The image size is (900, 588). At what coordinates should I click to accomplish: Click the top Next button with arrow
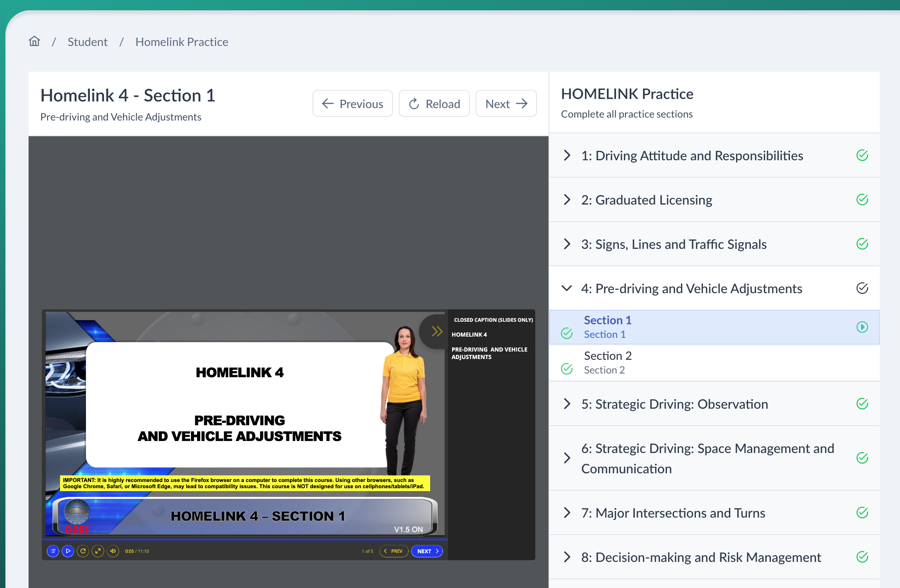point(506,104)
